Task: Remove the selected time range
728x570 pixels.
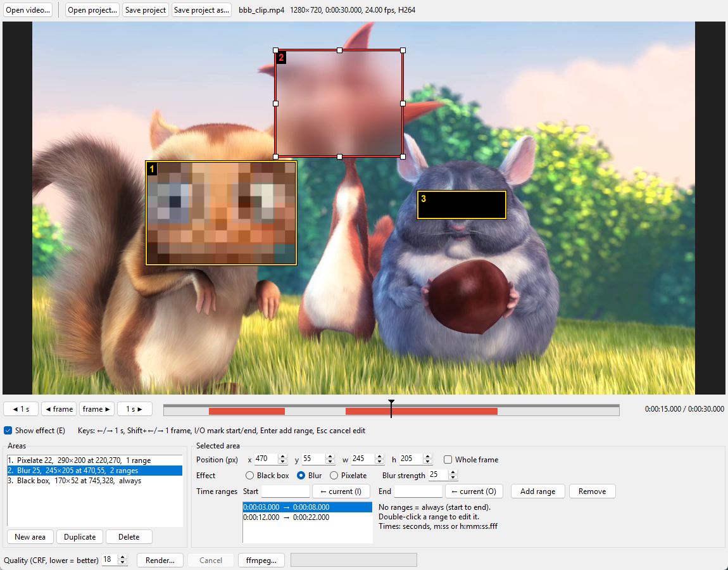Action: pyautogui.click(x=592, y=491)
